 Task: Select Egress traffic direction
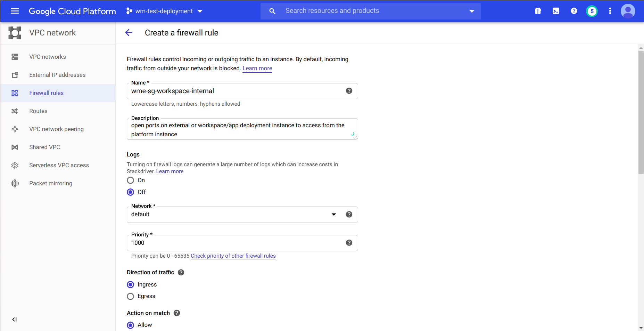pyautogui.click(x=131, y=296)
